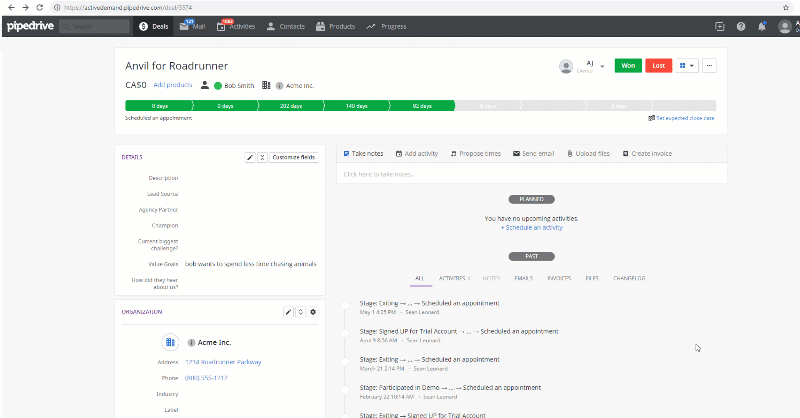Click the Acme Inc. building icon in Organization
This screenshot has height=418, width=800.
point(170,342)
